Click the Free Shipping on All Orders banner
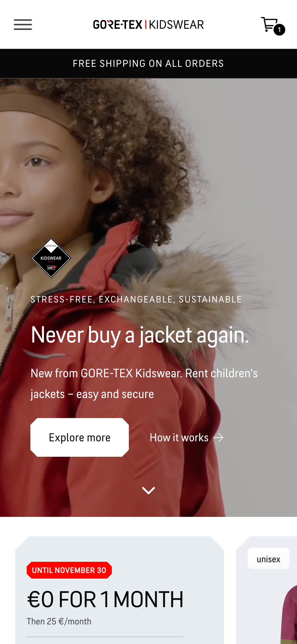Viewport: 297px width, 644px height. 148,64
